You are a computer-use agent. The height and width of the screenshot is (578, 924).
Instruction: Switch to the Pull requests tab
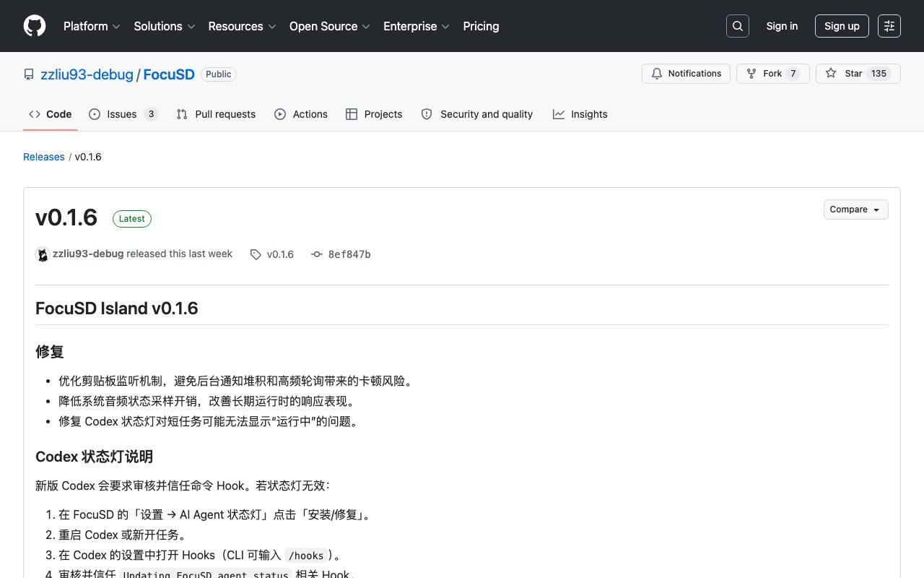tap(216, 114)
